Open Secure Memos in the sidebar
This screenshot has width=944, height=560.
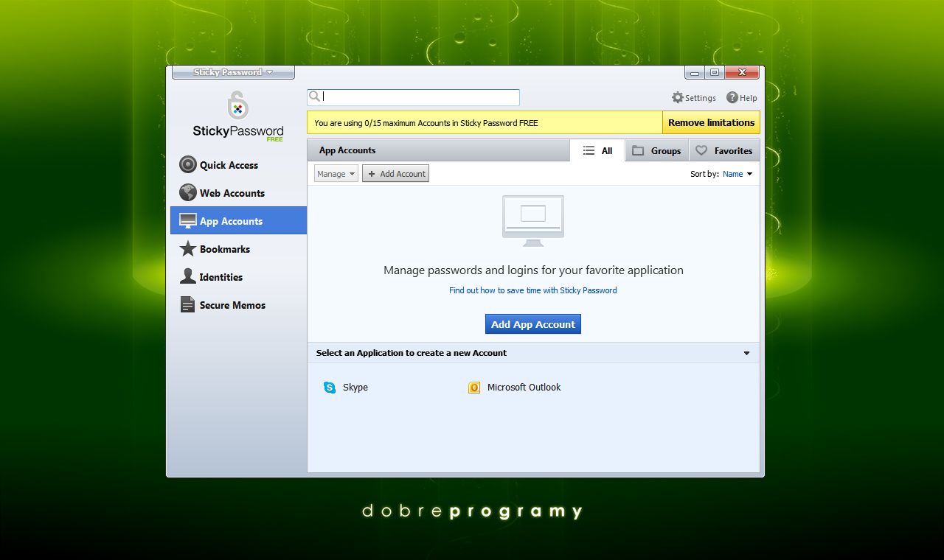pyautogui.click(x=238, y=305)
